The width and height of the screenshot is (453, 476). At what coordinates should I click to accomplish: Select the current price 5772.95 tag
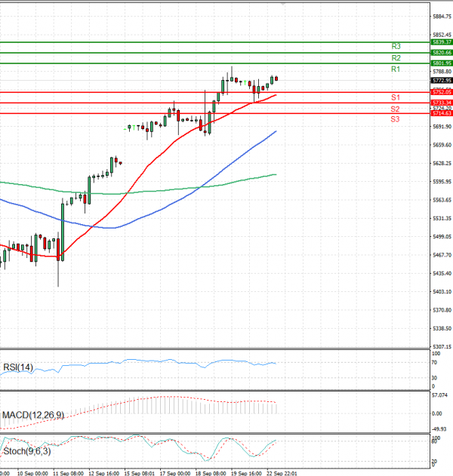(442, 81)
